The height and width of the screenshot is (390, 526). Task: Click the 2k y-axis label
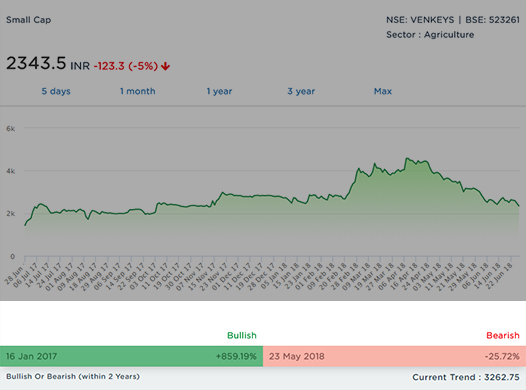coord(11,214)
